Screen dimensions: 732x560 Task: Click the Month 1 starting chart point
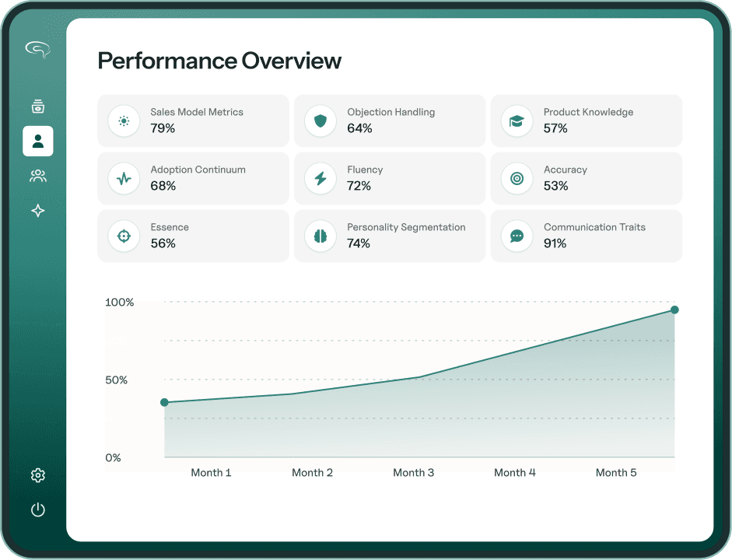164,402
